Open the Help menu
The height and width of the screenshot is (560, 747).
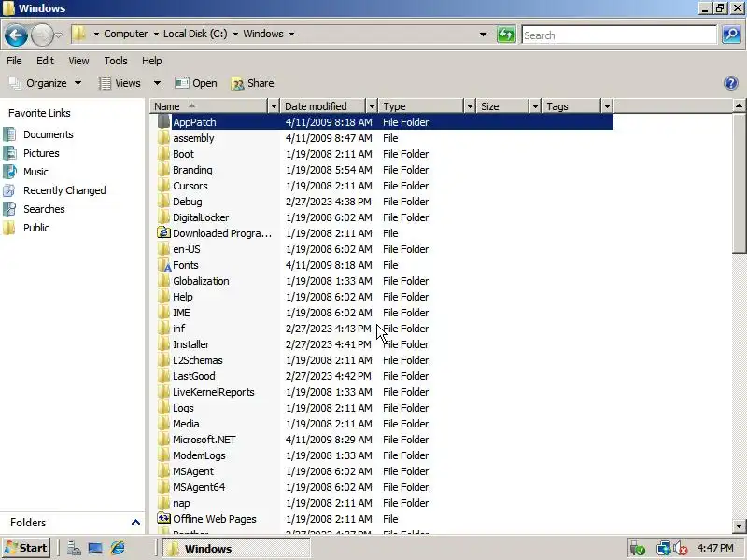152,61
